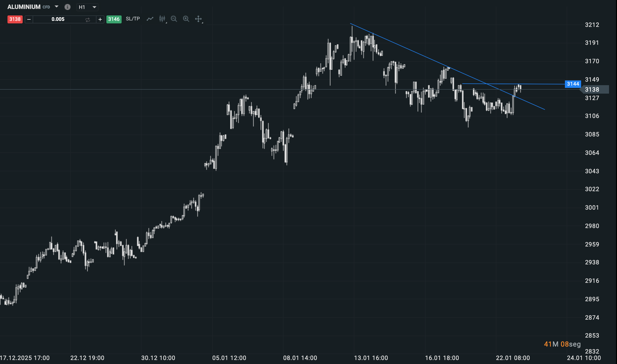The width and height of the screenshot is (617, 364).
Task: Toggle the SL/TP option
Action: (133, 19)
